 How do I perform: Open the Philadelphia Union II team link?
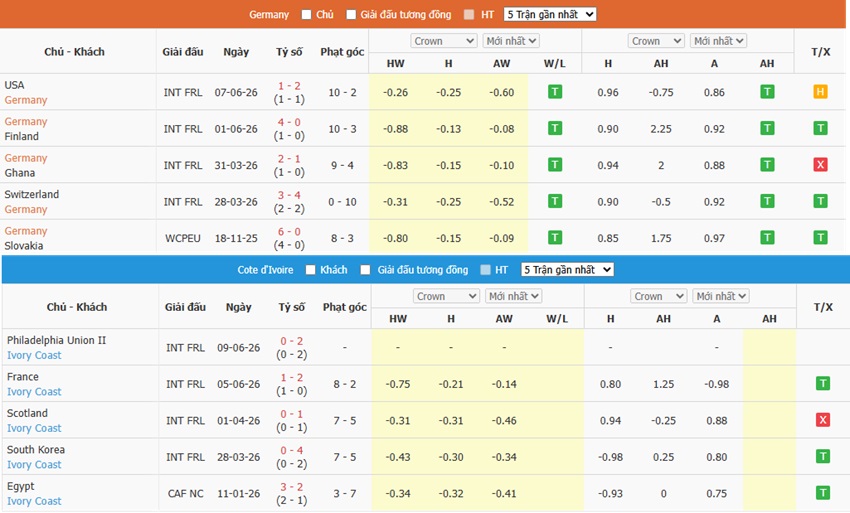coord(56,340)
